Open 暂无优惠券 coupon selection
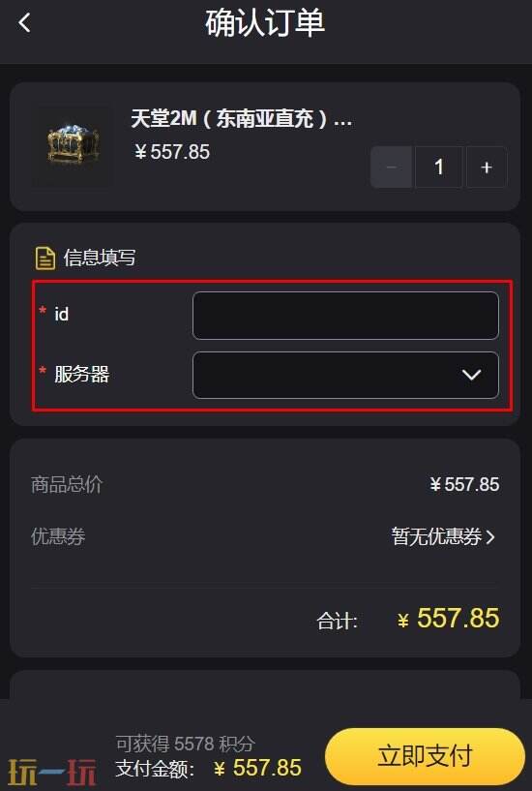Screen dimensions: 532x791 (443, 536)
